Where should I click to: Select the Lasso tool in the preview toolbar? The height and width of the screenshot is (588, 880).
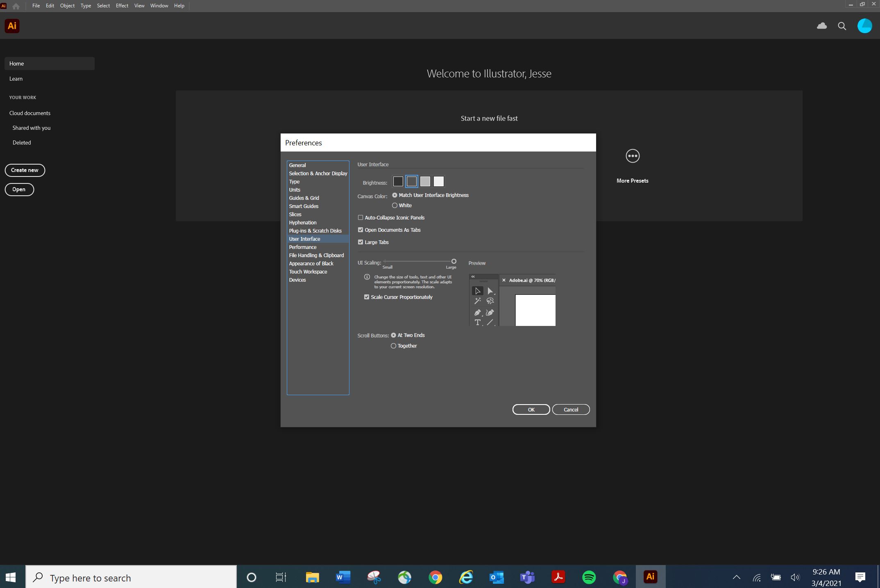coord(490,301)
